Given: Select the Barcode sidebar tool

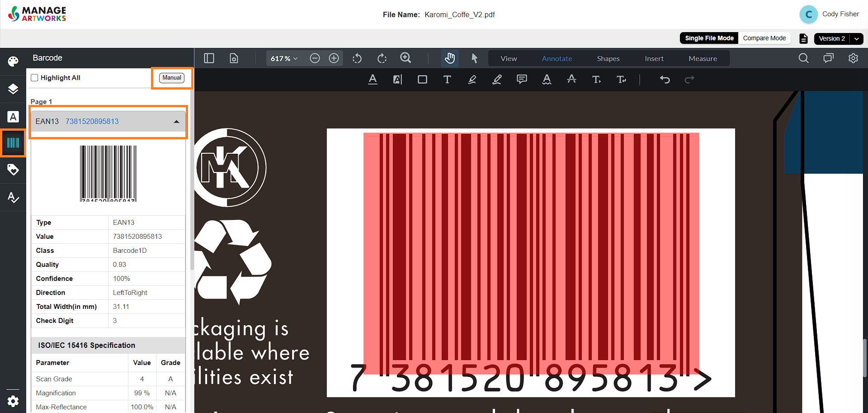Looking at the screenshot, I should (x=13, y=143).
